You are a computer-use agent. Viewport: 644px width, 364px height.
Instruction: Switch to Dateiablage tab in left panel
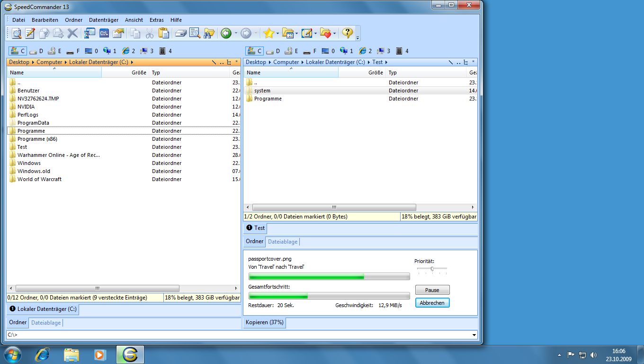(46, 323)
